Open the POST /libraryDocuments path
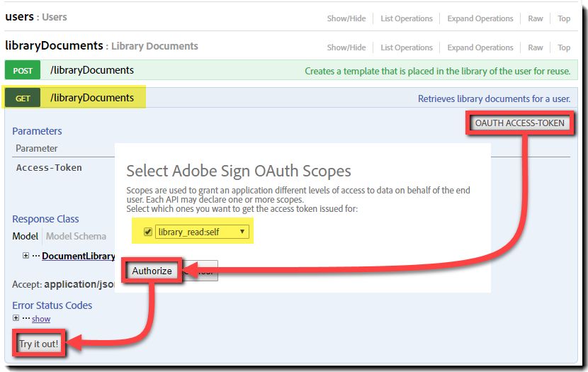The image size is (588, 372). (x=92, y=70)
